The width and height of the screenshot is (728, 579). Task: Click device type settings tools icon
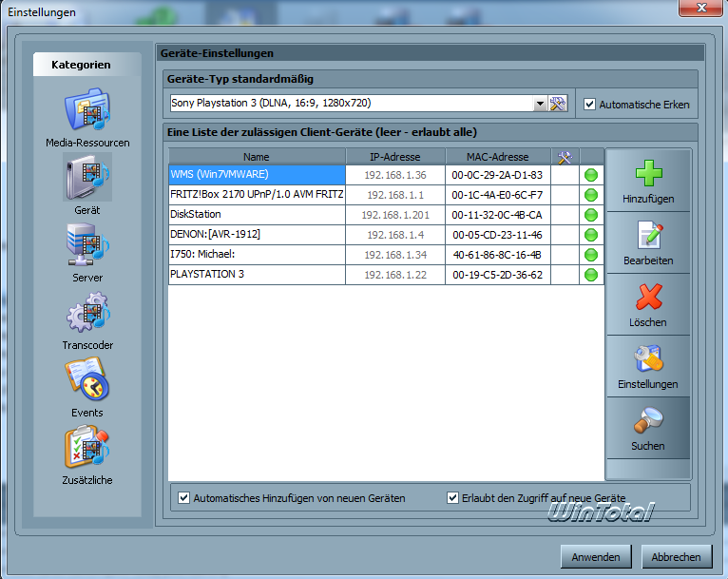coord(558,103)
